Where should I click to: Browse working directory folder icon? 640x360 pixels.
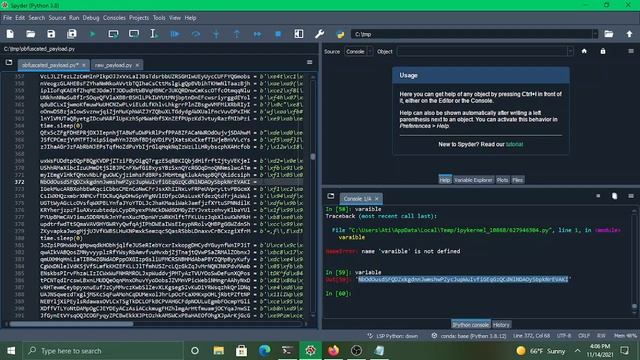609,34
